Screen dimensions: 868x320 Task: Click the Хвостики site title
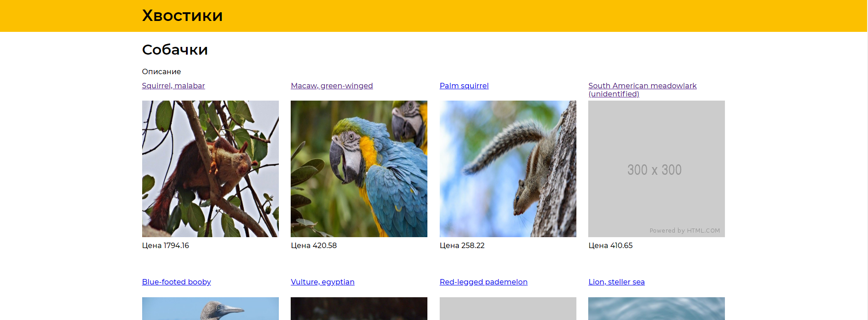tap(182, 15)
